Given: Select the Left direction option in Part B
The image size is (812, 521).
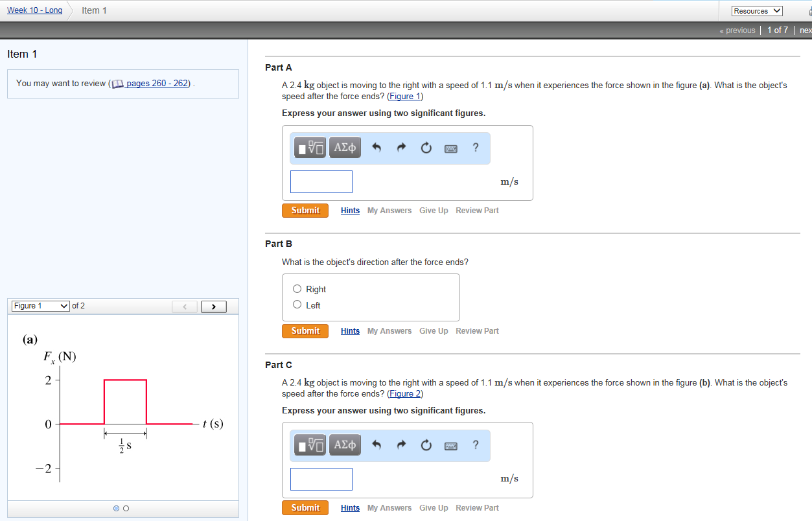Looking at the screenshot, I should (297, 305).
